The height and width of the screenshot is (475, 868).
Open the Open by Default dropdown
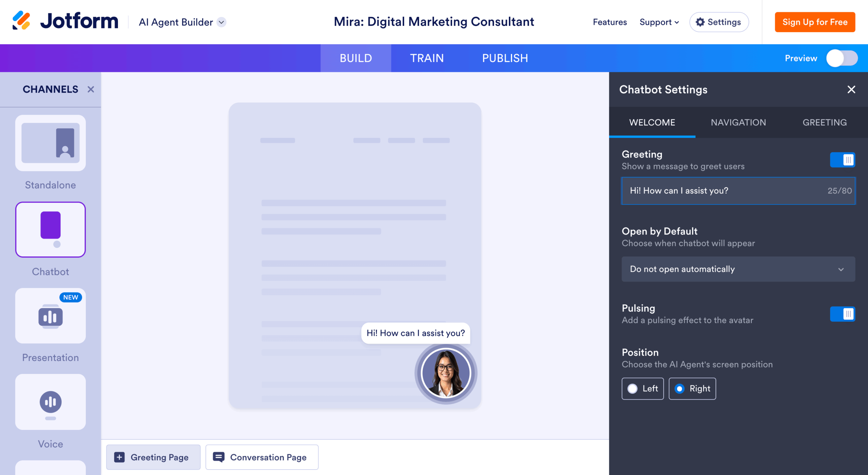(738, 269)
